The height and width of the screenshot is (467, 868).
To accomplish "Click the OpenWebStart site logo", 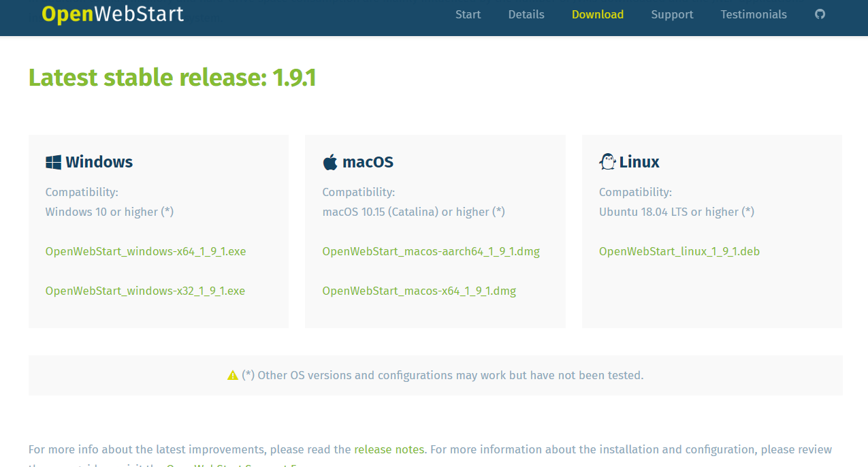I will coord(112,14).
